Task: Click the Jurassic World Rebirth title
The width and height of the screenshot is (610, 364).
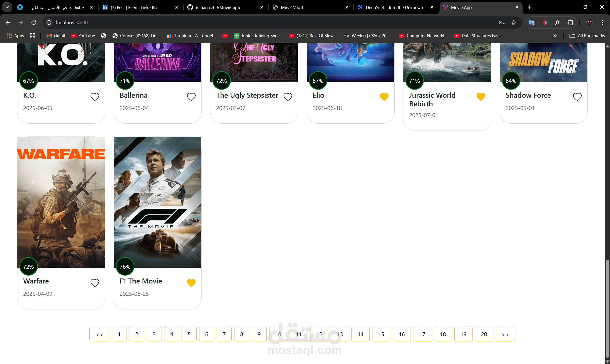Action: (432, 99)
